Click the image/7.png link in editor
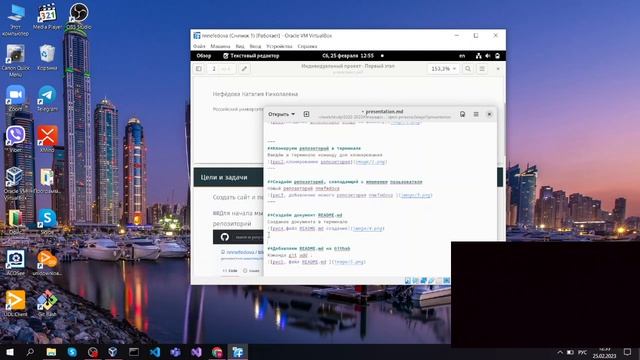640x360 pixels. 370,162
